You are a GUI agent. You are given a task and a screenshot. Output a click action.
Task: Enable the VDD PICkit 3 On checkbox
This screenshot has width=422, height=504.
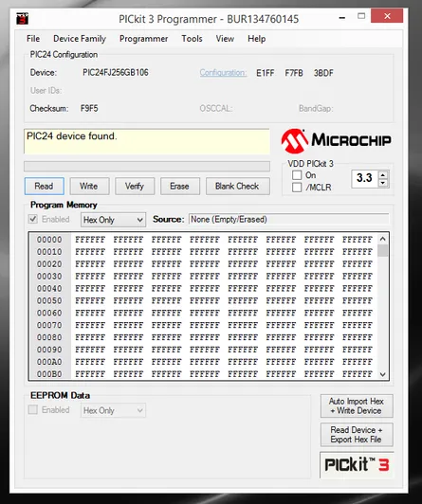click(x=297, y=175)
